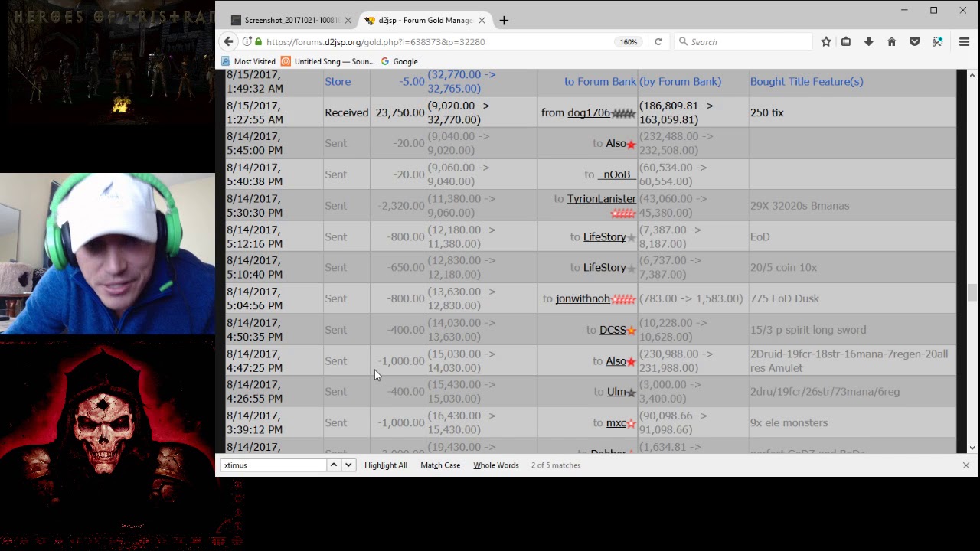980x551 pixels.
Task: Open the Google bookmark
Action: click(x=399, y=61)
